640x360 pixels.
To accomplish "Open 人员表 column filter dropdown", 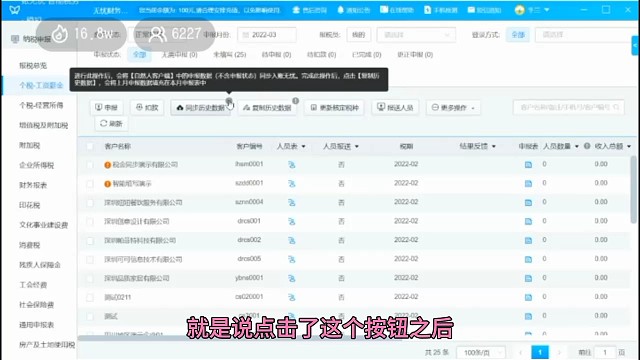I will click(303, 147).
